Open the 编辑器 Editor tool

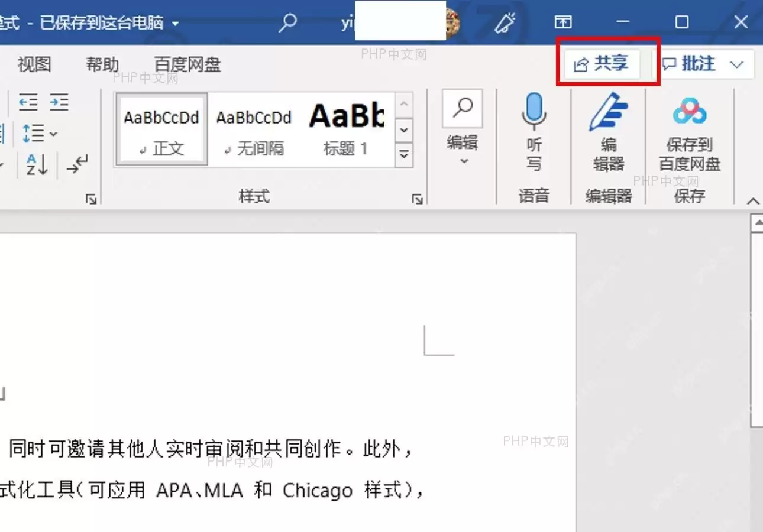(x=609, y=131)
